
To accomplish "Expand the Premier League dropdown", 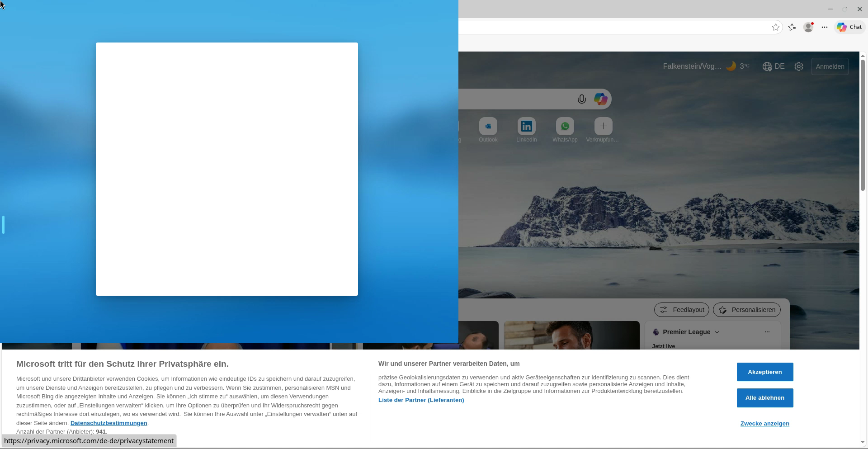I will pos(717,332).
